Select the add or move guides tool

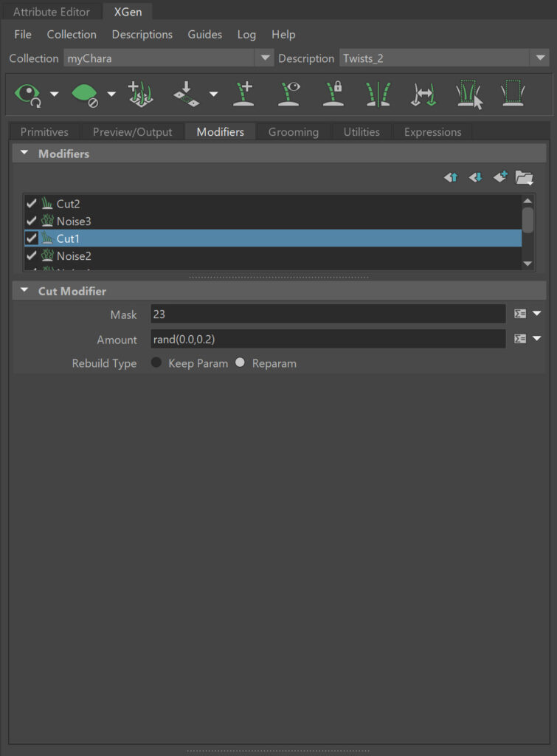click(141, 94)
